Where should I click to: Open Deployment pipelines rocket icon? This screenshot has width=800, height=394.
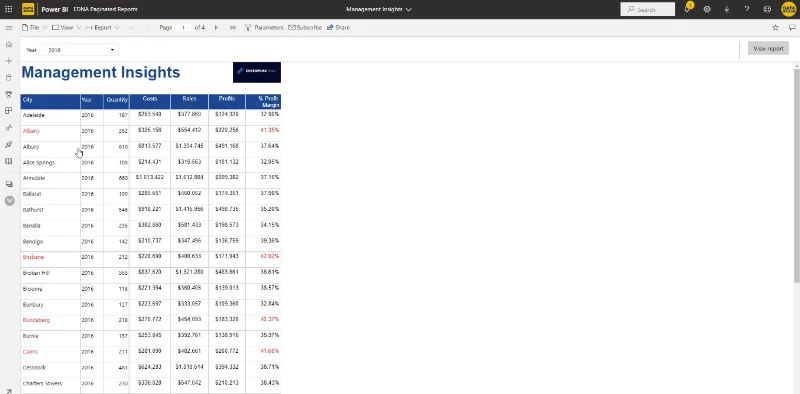tap(9, 144)
